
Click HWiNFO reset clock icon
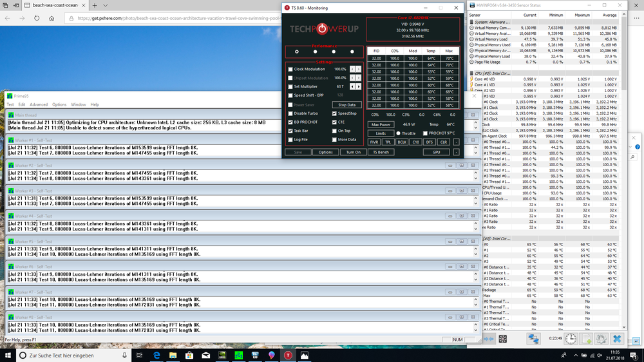click(x=571, y=338)
